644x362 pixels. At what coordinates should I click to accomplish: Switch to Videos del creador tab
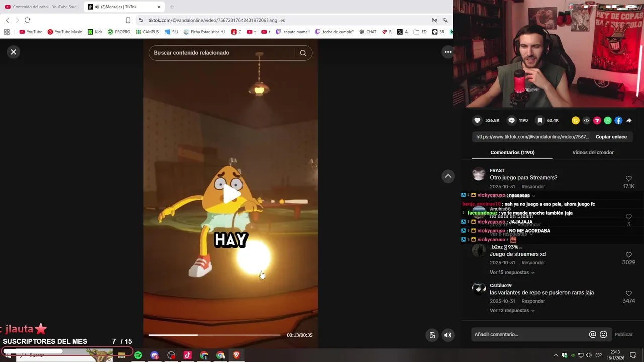tap(593, 152)
